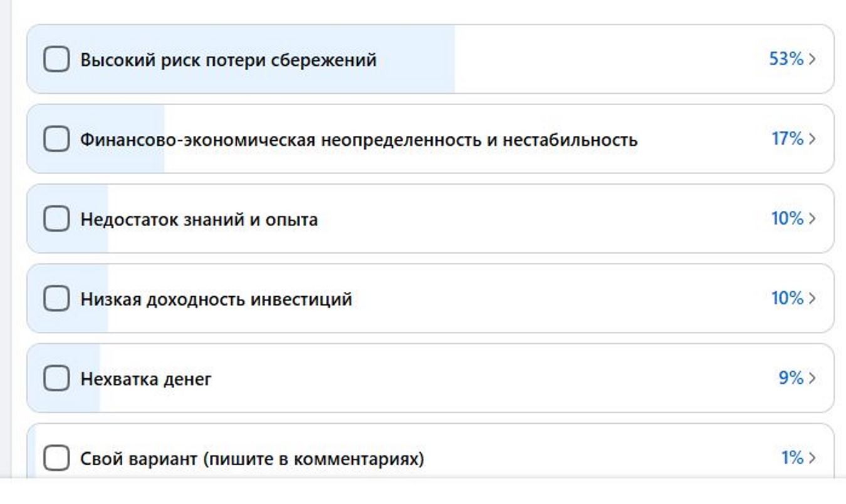Click the Нехватка денег option text

(x=145, y=379)
